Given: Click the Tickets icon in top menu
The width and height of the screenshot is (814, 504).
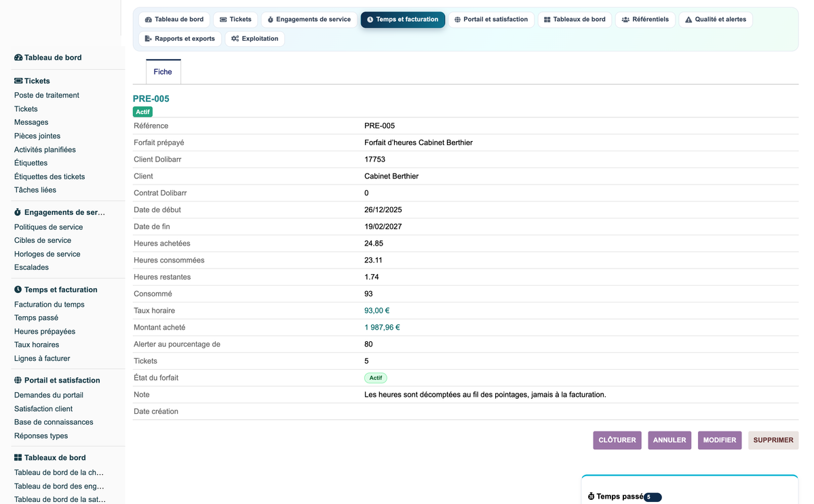Looking at the screenshot, I should pos(223,20).
